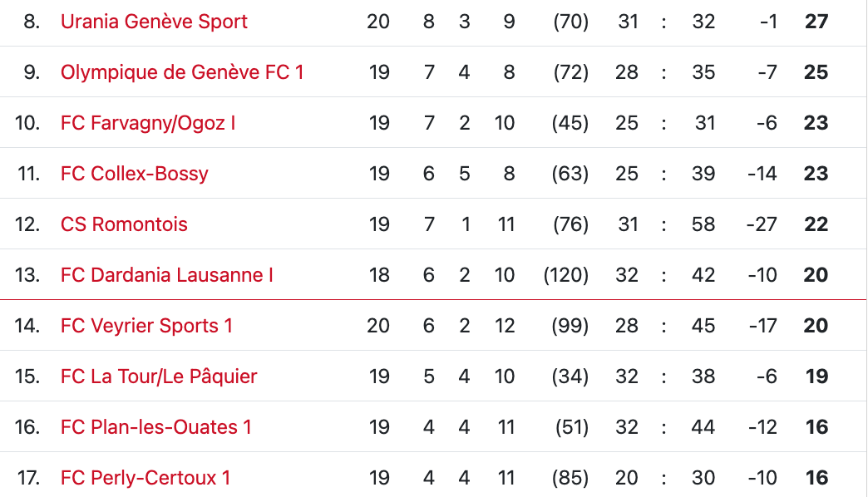Select FC Collex-Bossy goal difference -14
Screen dimensions: 868x497
pyautogui.click(x=762, y=174)
